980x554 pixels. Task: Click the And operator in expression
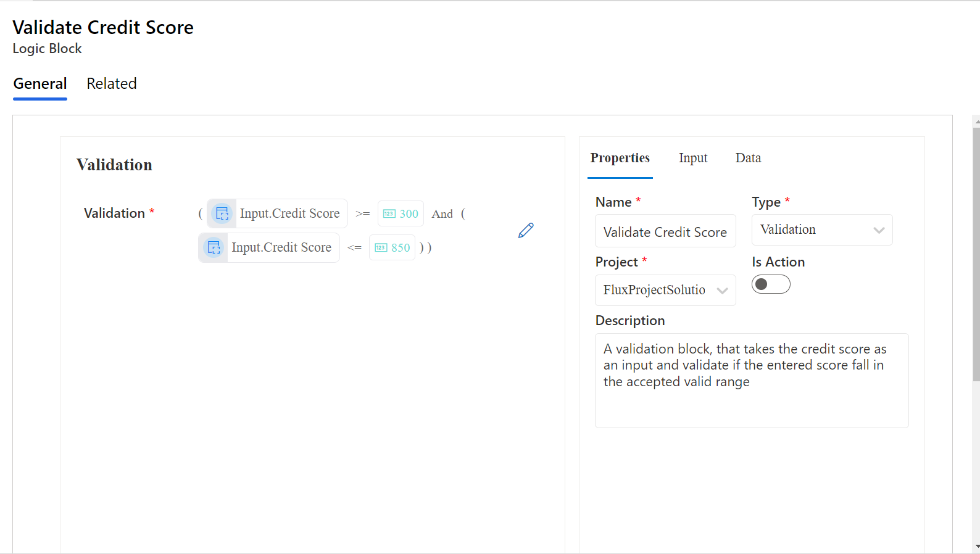pos(442,213)
